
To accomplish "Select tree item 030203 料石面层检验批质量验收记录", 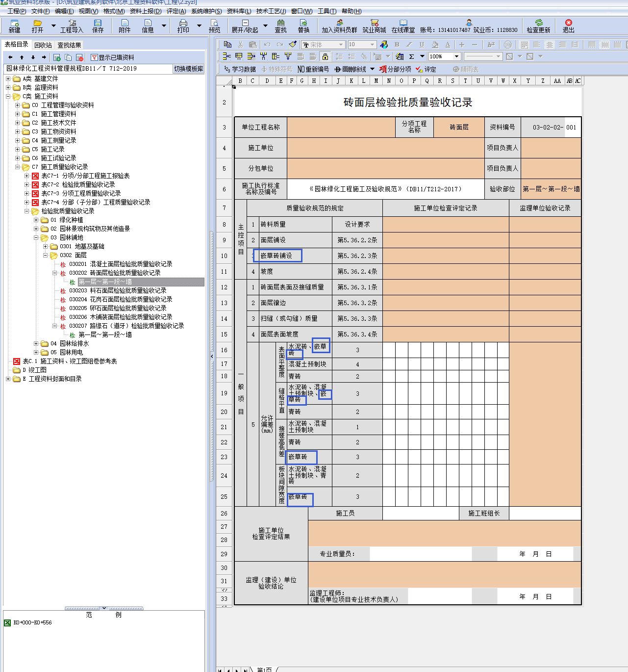I will click(118, 290).
